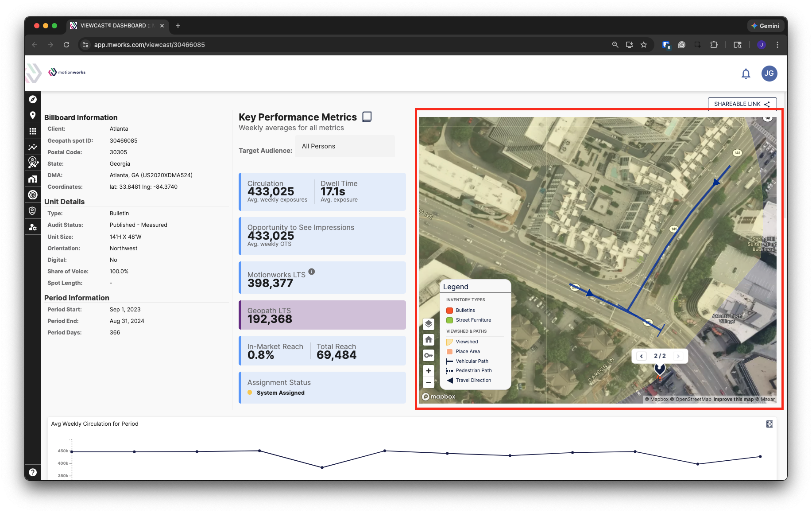Viewport: 812px width, 513px height.
Task: Click the Grammarly extension icon
Action: (x=682, y=45)
